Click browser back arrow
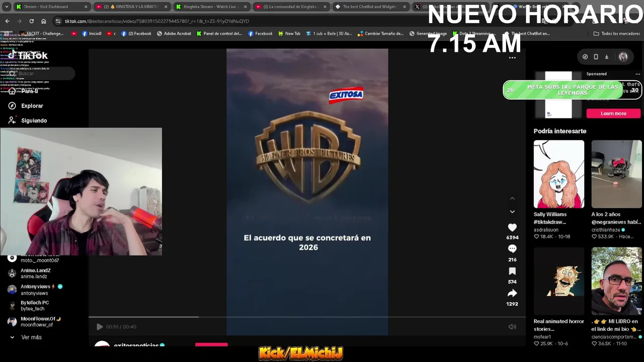Screen dimensions: 644x362 [7, 21]
